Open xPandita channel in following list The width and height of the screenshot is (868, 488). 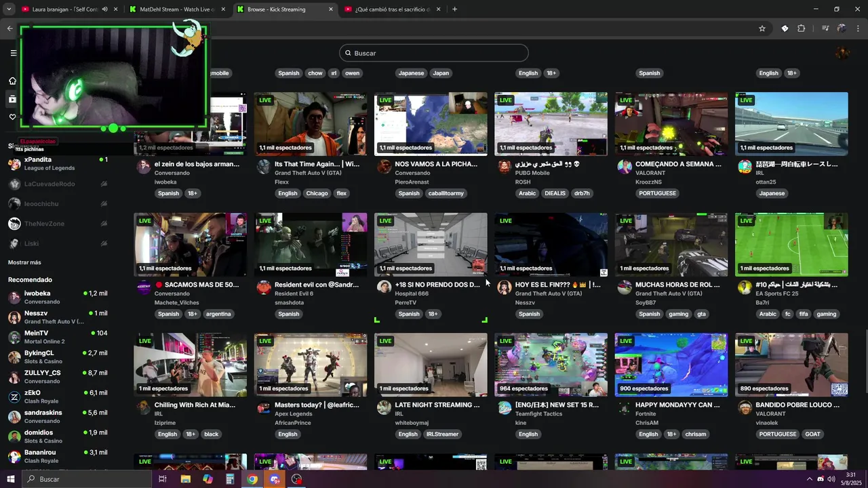[58, 163]
